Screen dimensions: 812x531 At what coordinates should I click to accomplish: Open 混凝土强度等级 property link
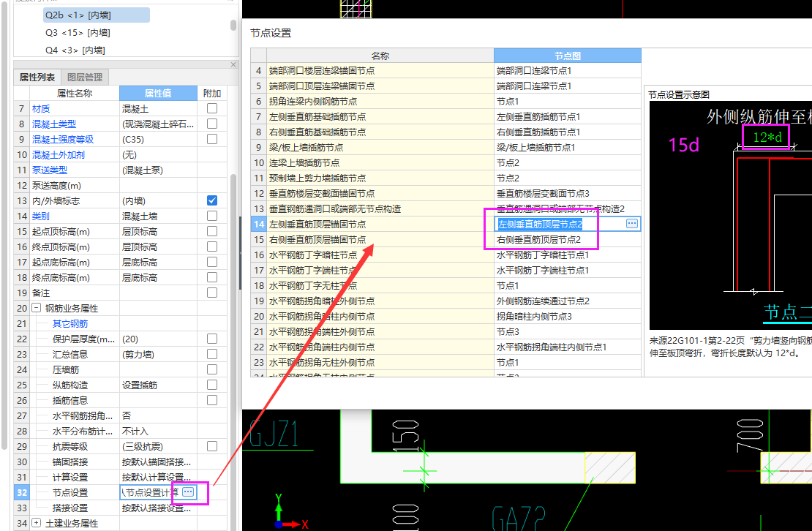pos(63,139)
